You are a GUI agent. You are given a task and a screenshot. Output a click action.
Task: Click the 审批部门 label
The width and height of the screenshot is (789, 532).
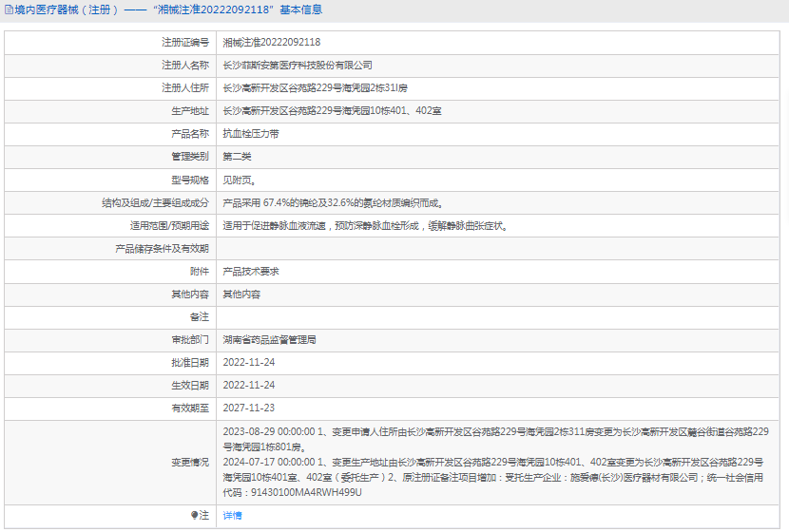(190, 340)
